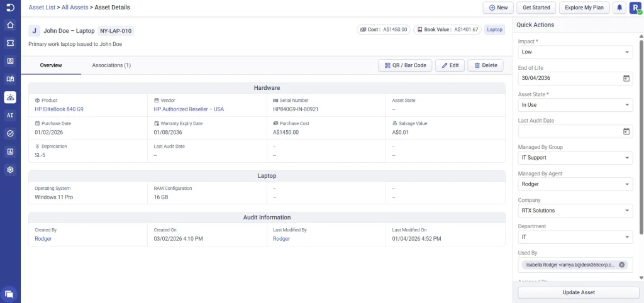Click the Desk365 logo icon

click(x=10, y=7)
